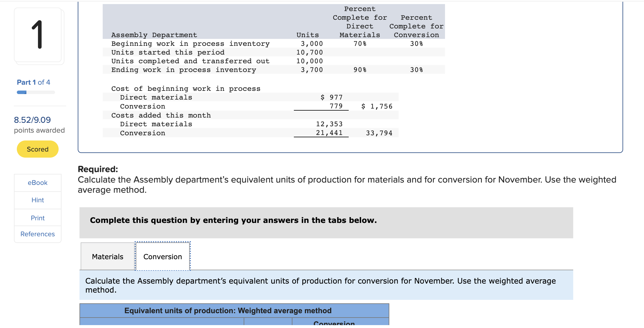Viewport: 644px width, 328px height.
Task: Select the Print option
Action: point(37,218)
